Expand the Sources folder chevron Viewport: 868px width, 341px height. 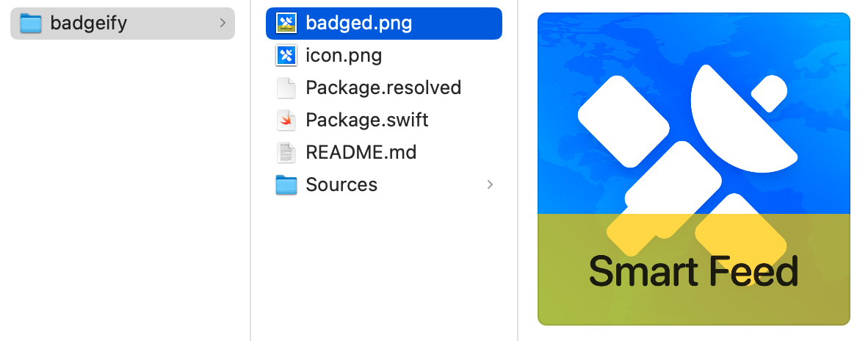point(490,185)
